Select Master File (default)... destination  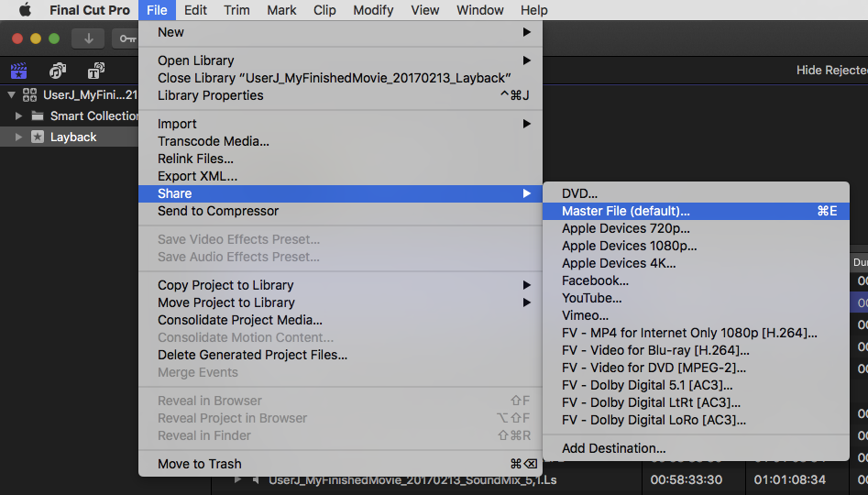696,211
